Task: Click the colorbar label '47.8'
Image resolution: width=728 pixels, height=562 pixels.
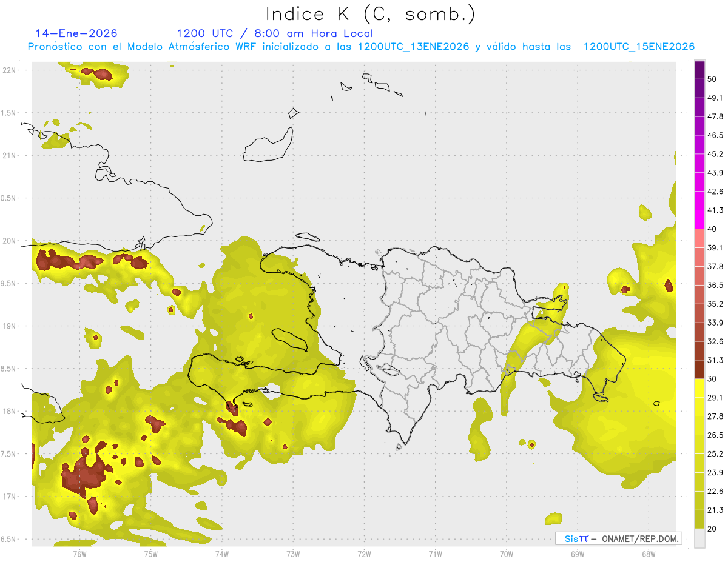Action: click(x=715, y=117)
